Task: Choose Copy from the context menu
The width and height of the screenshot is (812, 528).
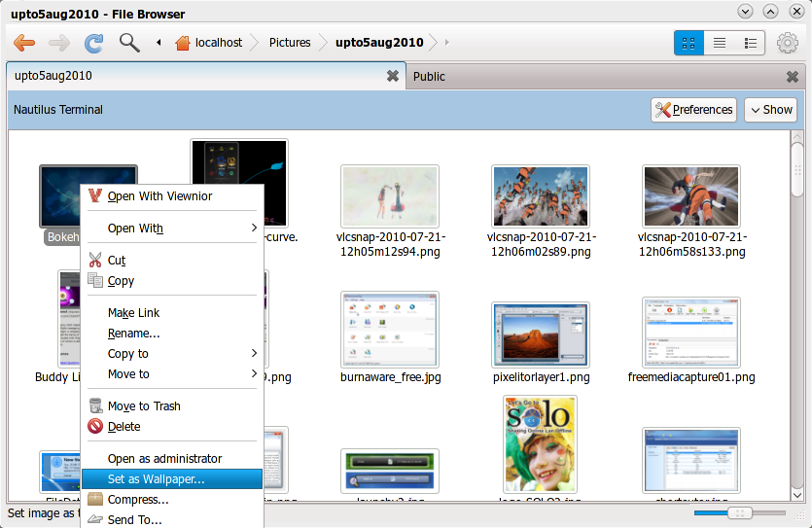Action: point(172,281)
